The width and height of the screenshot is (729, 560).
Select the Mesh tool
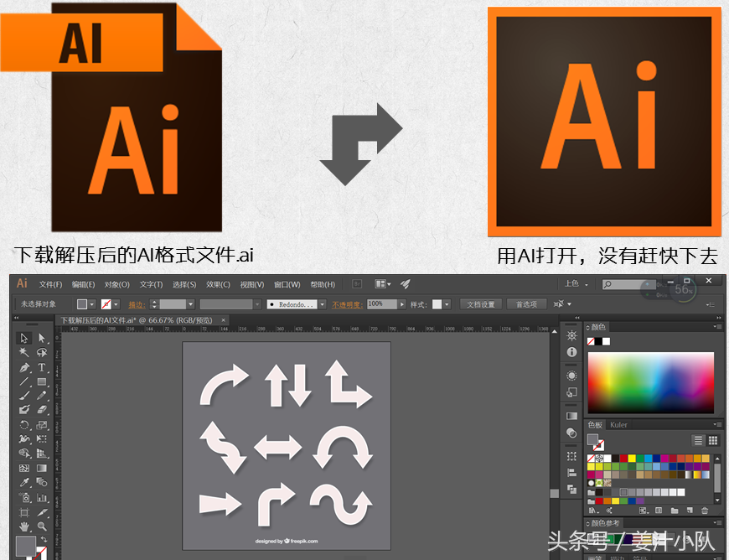24,468
